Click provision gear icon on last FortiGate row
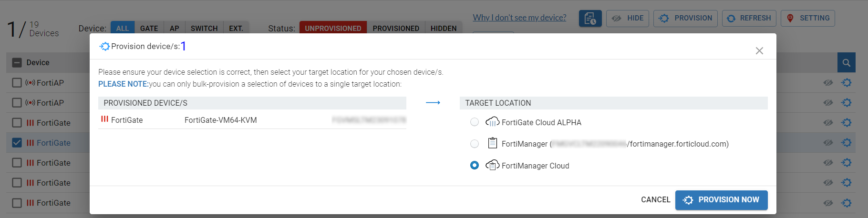The image size is (868, 218). [847, 203]
